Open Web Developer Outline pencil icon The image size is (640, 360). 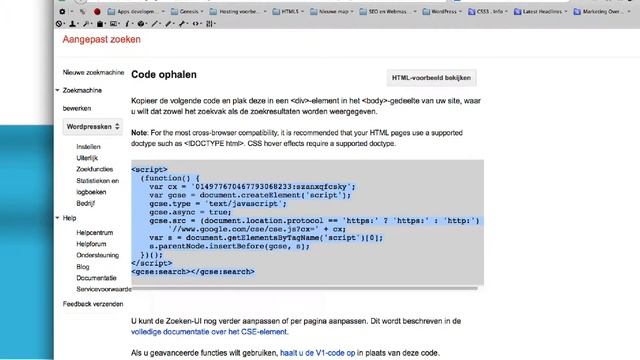pos(155,24)
